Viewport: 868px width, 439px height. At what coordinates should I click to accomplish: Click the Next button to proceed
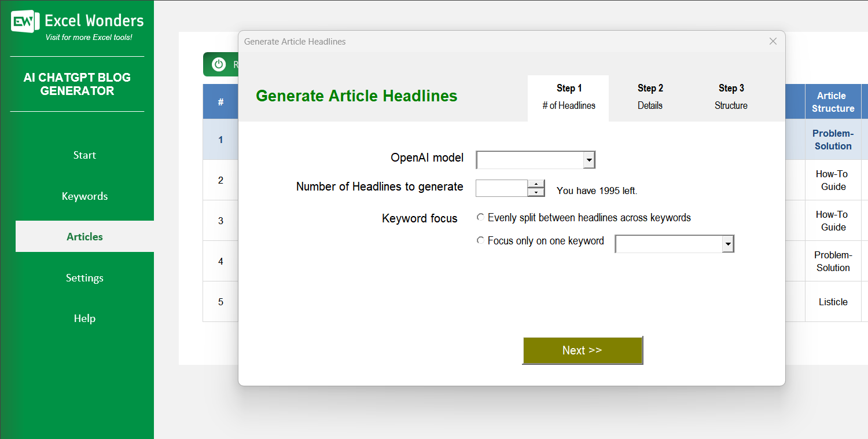[x=582, y=350]
